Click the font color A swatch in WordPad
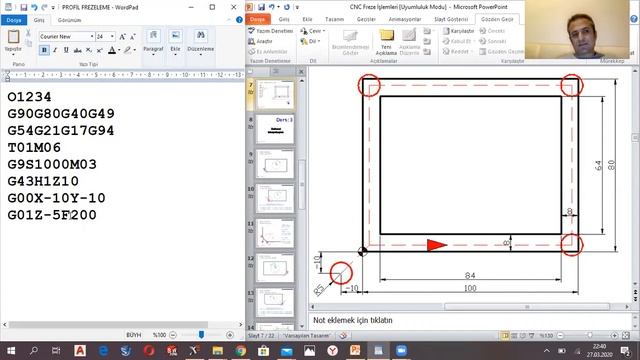This screenshot has height=360, width=640. coord(112,50)
